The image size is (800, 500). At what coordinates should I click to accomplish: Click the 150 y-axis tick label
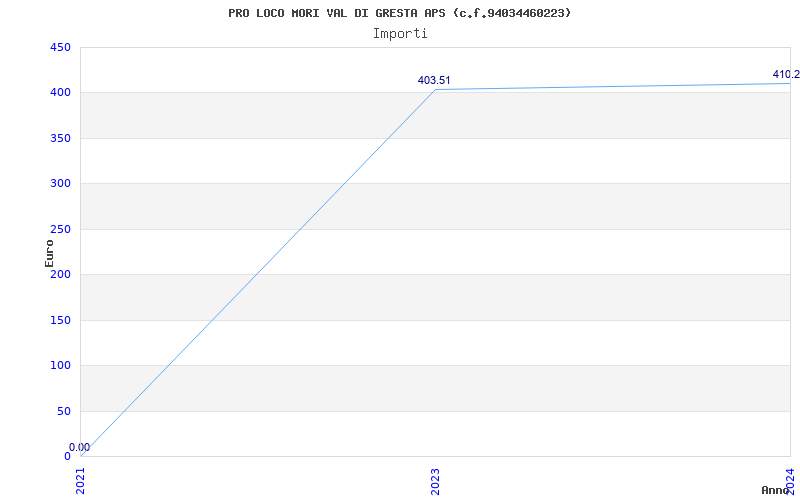60,320
